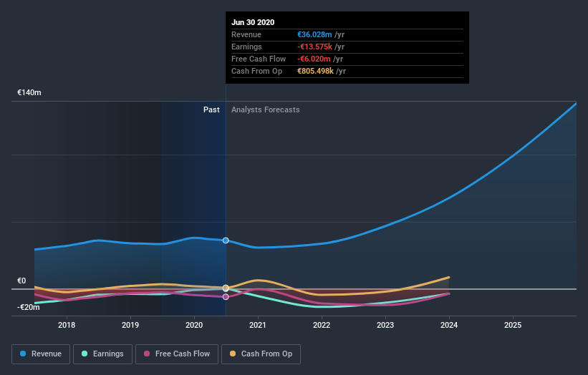The width and height of the screenshot is (588, 375).
Task: Click the Revenue row label in tooltip
Action: point(246,34)
